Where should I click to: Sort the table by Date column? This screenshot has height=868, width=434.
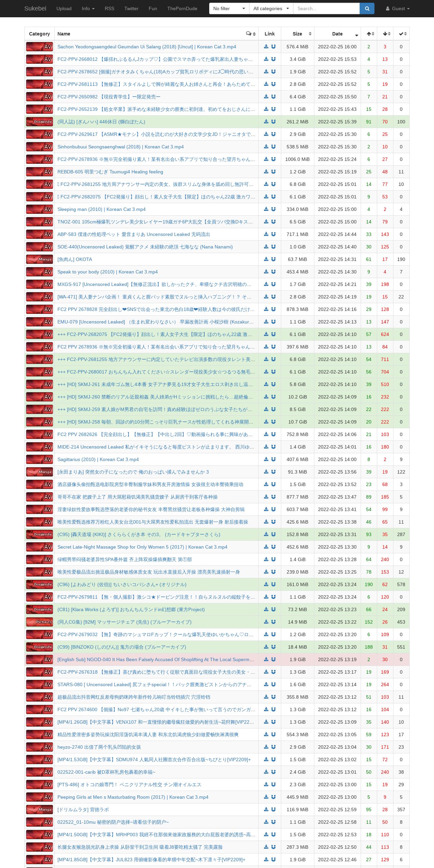click(x=337, y=34)
